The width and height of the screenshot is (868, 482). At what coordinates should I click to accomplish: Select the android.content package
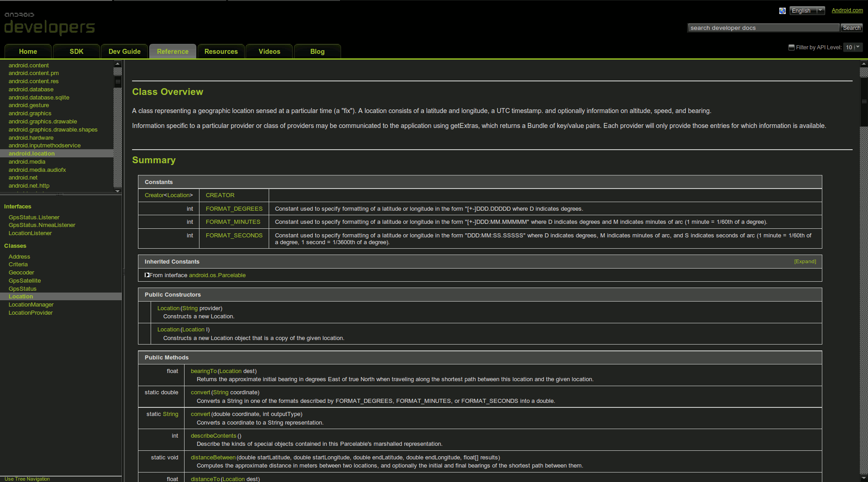pyautogui.click(x=28, y=66)
